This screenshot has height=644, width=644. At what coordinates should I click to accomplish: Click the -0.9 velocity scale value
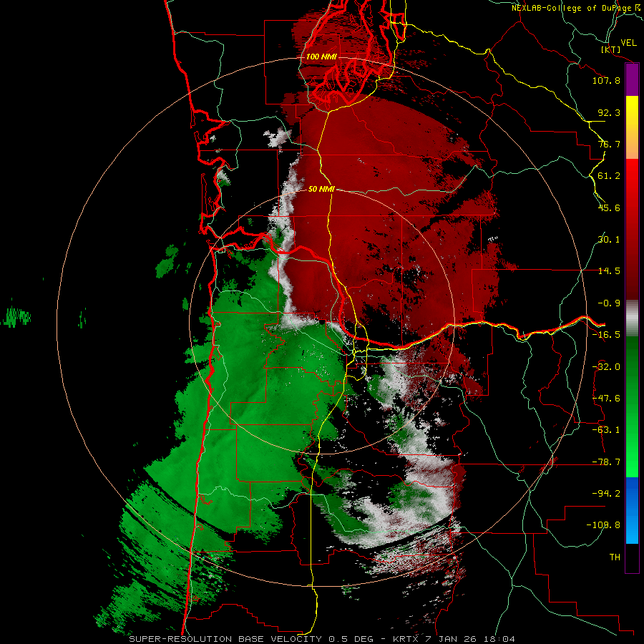coord(609,303)
